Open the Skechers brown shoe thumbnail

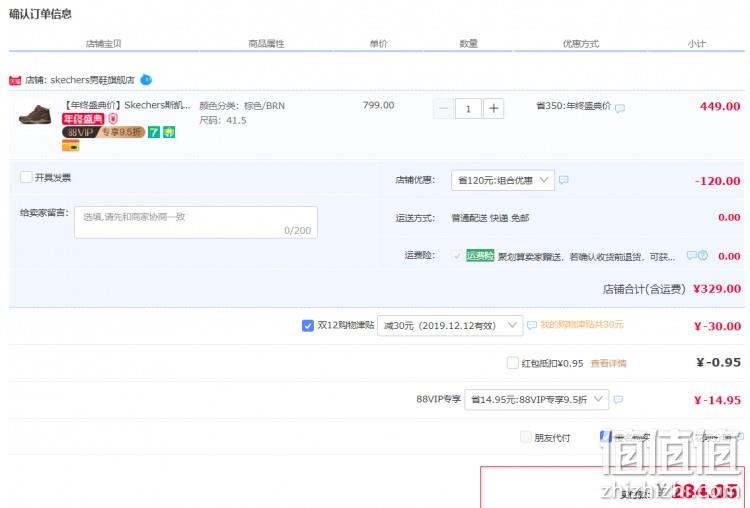[35, 114]
